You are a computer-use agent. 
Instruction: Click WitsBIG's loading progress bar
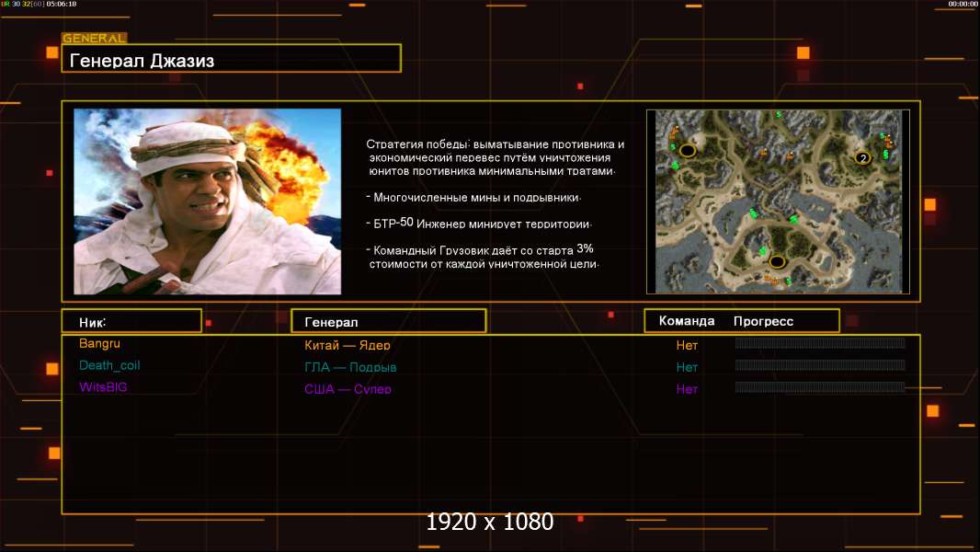click(x=820, y=387)
